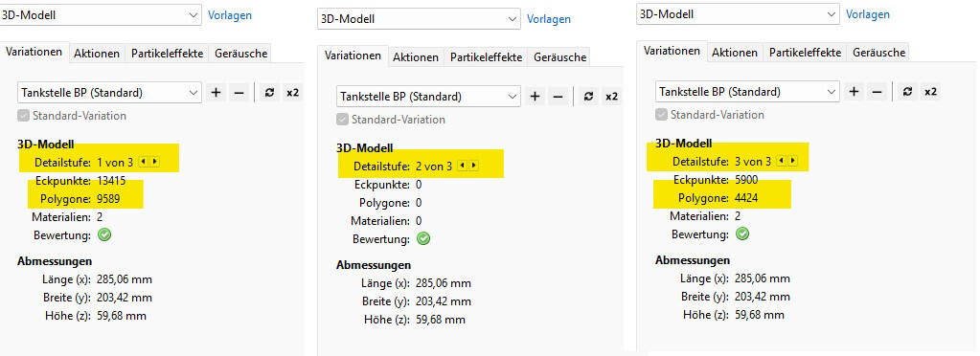Select the Geräusche tab in the Detailstufe 3 von 3 panel
Viewport: 980px width, 356px height.
pos(878,53)
